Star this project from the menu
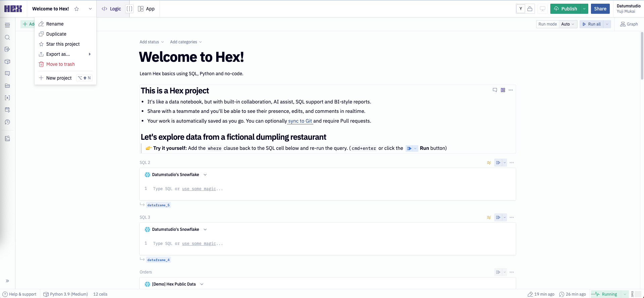The image size is (644, 298). 63,44
